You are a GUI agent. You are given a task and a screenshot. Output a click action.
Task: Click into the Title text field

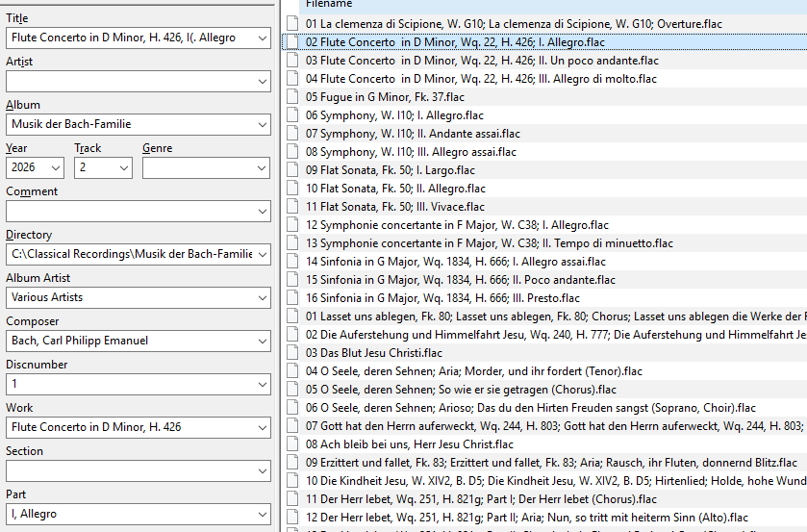[x=130, y=38]
